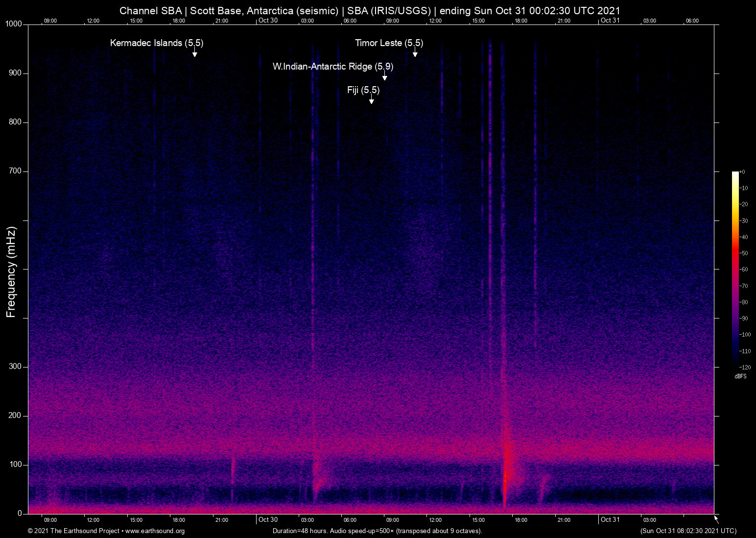Select the Timor Leste (5.5) event label
Image resolution: width=756 pixels, height=538 pixels.
pos(389,43)
